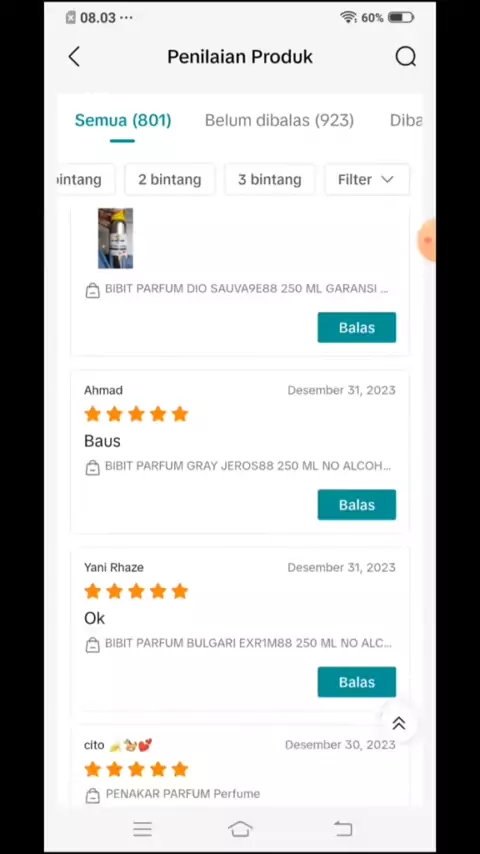
Task: Open the search magnifier icon
Action: (405, 57)
